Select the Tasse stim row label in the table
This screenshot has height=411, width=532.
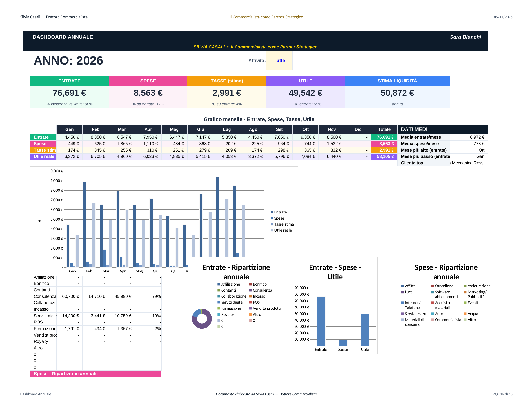point(43,150)
